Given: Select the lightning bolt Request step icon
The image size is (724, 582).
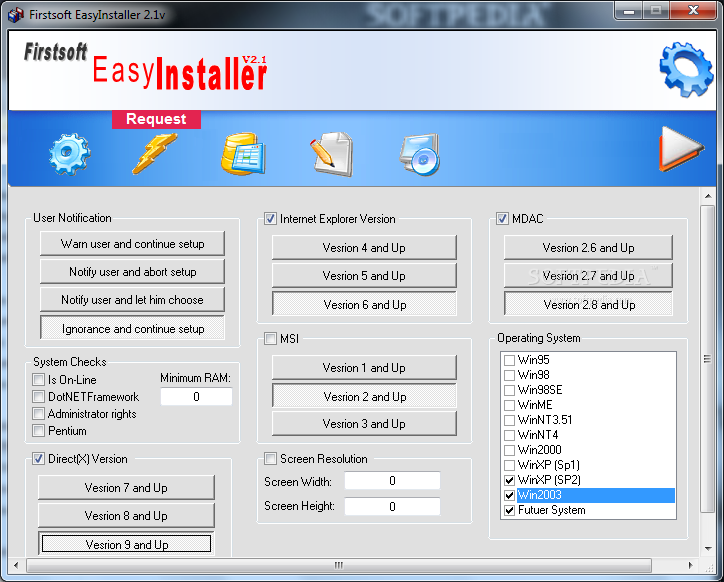Looking at the screenshot, I should (155, 153).
